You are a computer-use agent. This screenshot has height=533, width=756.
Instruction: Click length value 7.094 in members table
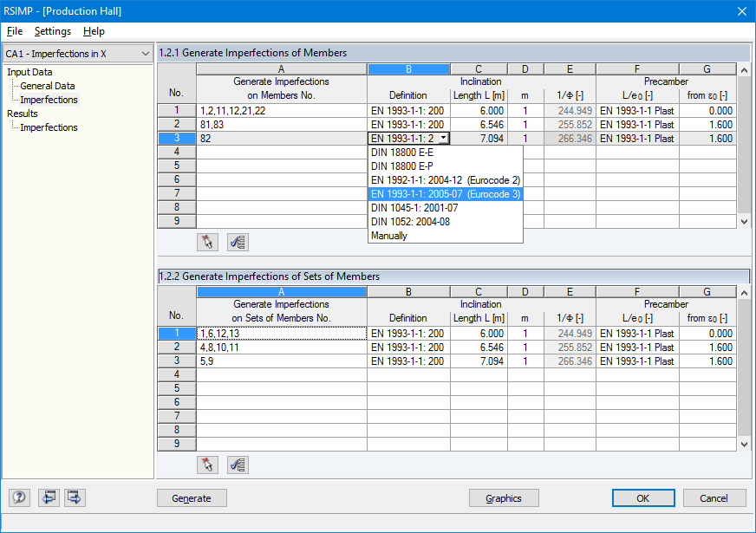pyautogui.click(x=479, y=139)
